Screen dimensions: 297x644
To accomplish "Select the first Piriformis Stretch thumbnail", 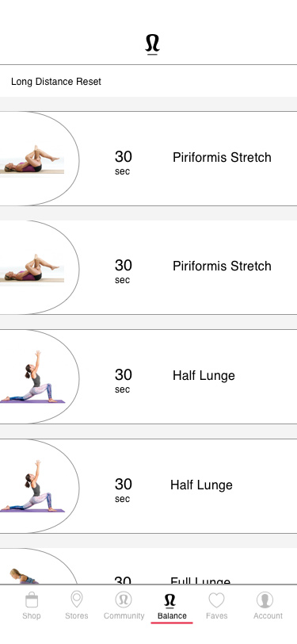I will [32, 159].
